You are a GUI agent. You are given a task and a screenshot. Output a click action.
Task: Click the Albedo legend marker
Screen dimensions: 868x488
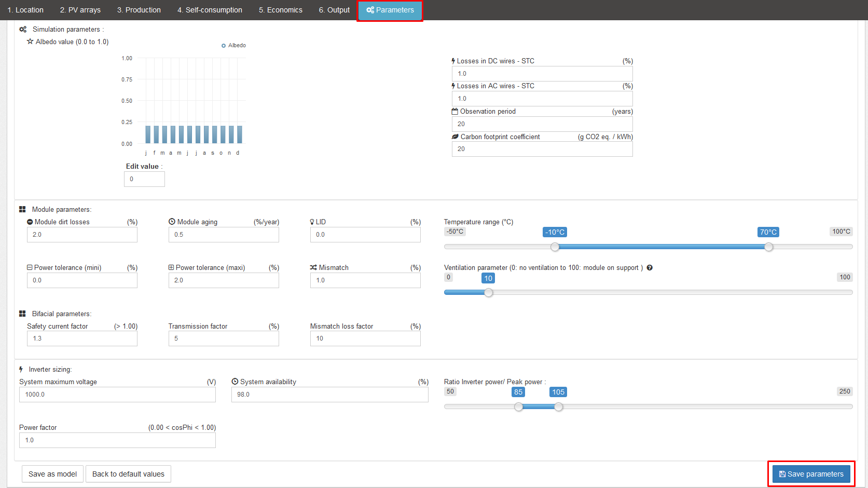(x=224, y=46)
